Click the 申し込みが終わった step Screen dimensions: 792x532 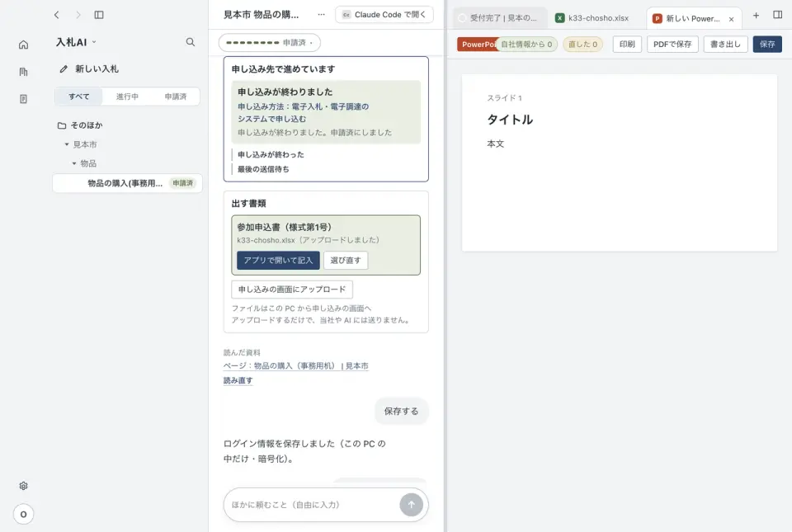click(x=271, y=154)
